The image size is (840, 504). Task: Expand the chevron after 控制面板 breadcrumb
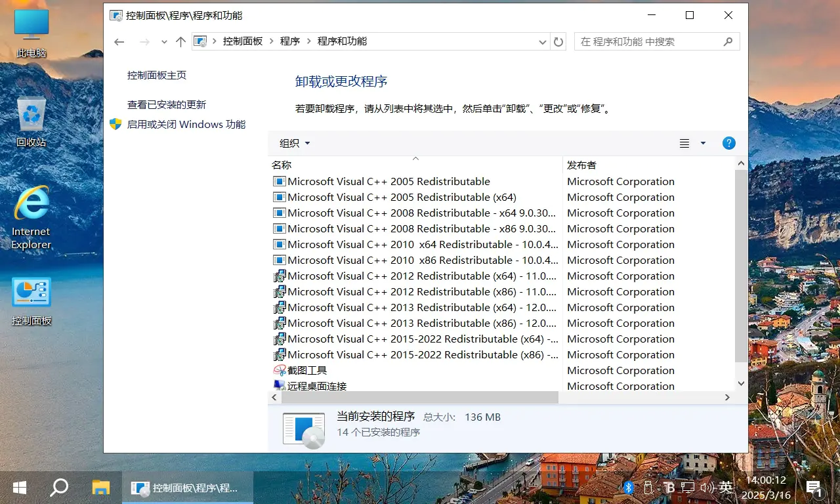[271, 41]
